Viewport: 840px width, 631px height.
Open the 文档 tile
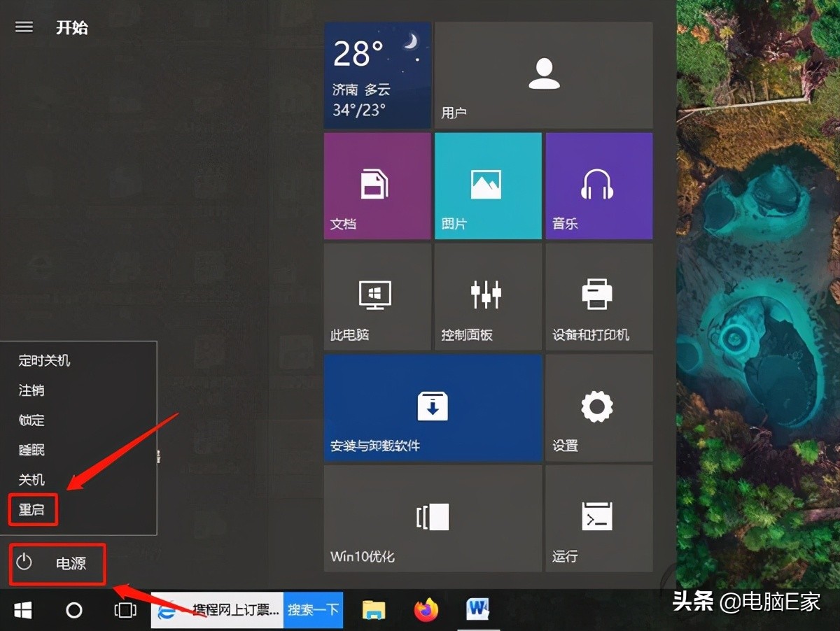coord(377,185)
